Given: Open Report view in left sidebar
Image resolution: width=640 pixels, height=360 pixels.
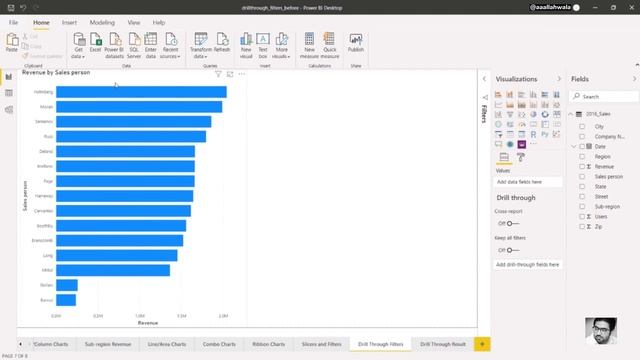Looking at the screenshot, I should coord(9,77).
